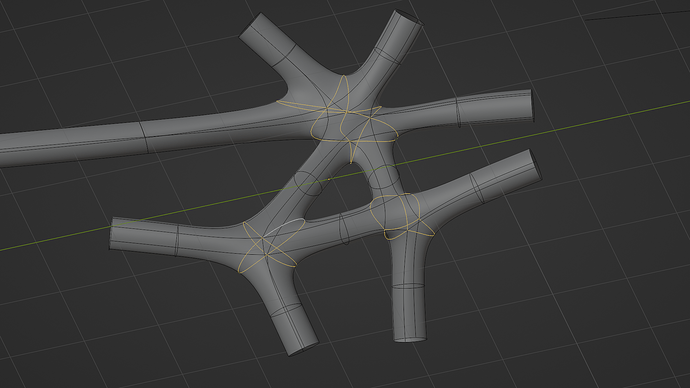Click the end cap of the top-right branch
This screenshot has width=690, height=388.
pyautogui.click(x=409, y=17)
